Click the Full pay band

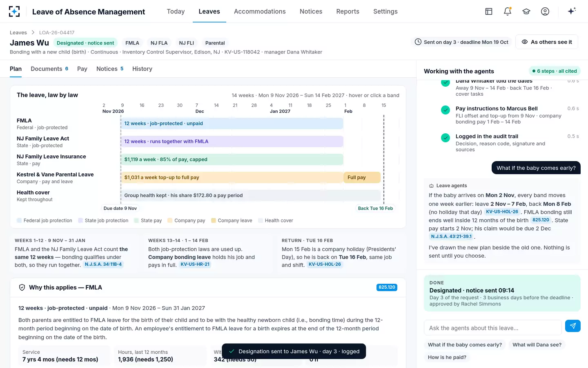pyautogui.click(x=362, y=177)
